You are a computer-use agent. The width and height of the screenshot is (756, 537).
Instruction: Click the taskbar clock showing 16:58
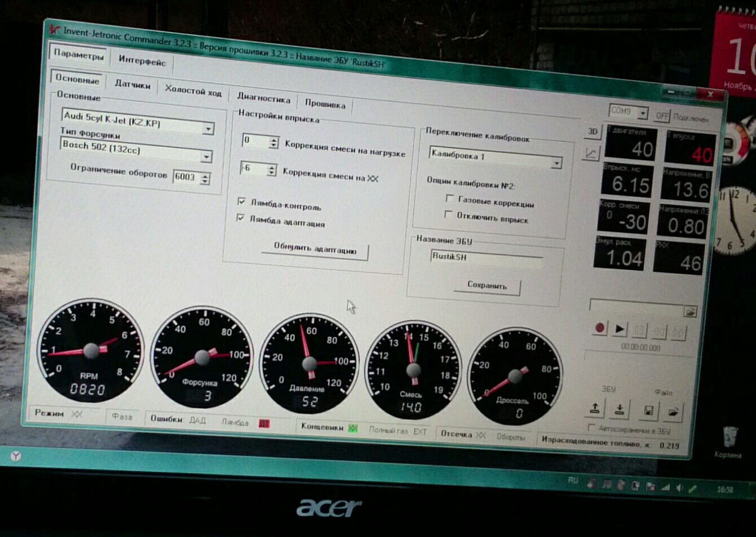tap(725, 490)
